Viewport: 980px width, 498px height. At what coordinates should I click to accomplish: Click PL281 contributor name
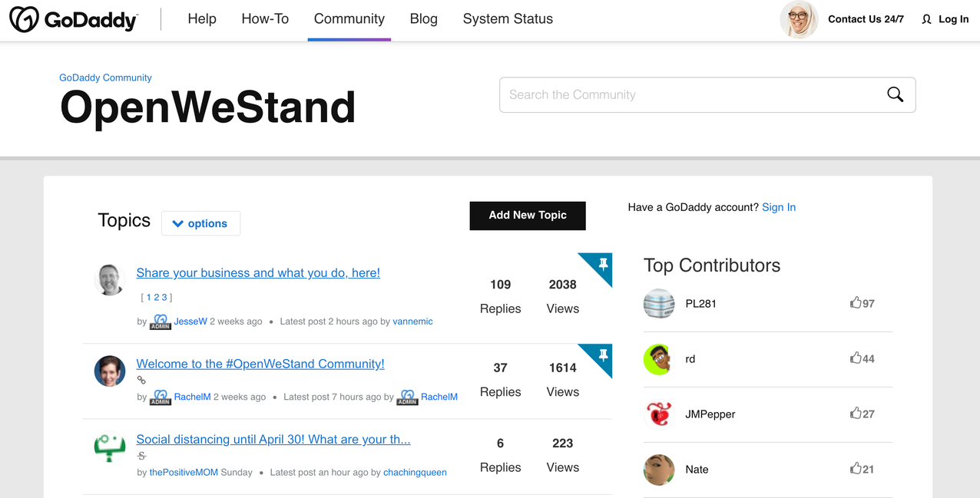(x=700, y=304)
